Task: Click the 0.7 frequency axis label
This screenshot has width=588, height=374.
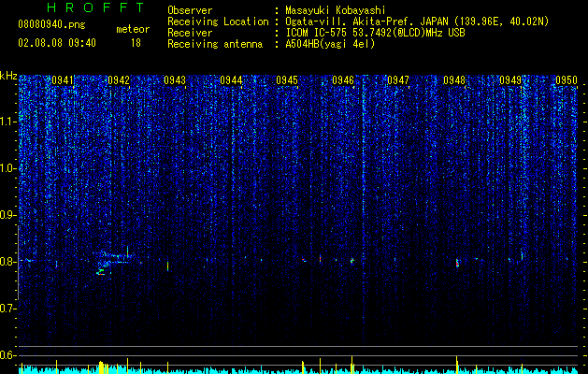Action: 8,309
